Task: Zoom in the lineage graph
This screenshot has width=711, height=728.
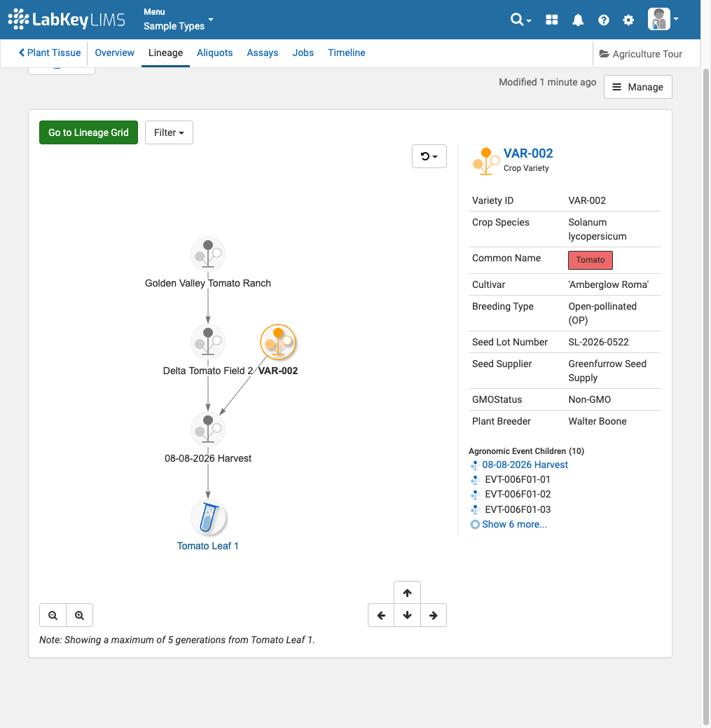Action: point(79,615)
